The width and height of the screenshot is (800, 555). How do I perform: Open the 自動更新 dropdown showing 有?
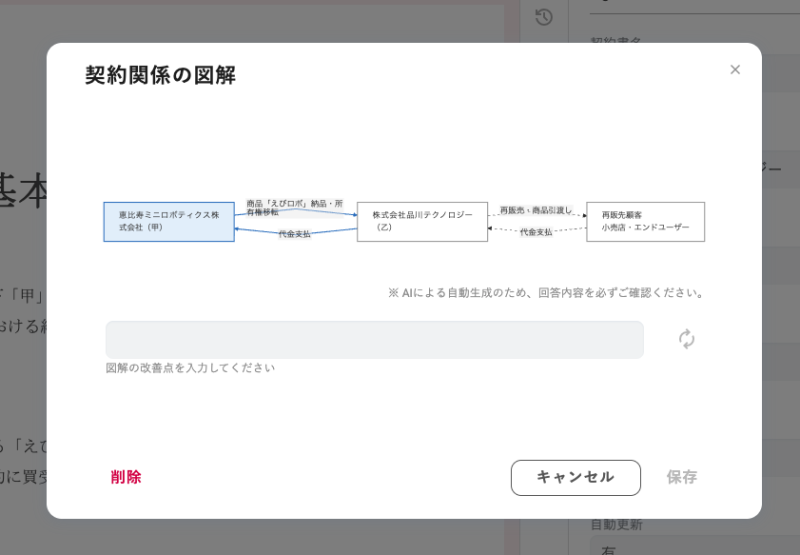pyautogui.click(x=690, y=548)
